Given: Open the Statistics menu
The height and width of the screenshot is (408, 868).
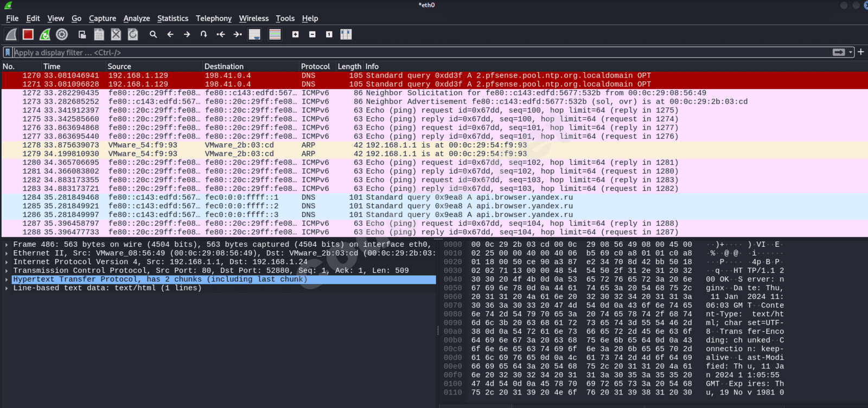Looking at the screenshot, I should coord(173,18).
